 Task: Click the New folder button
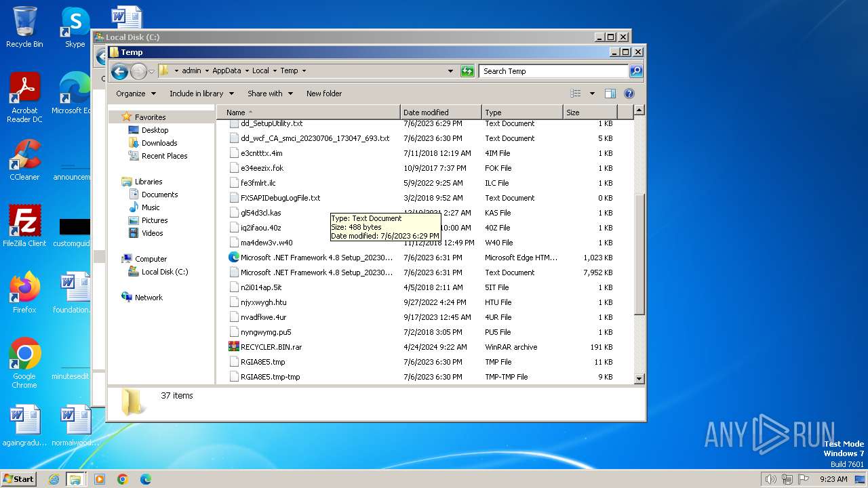tap(324, 94)
